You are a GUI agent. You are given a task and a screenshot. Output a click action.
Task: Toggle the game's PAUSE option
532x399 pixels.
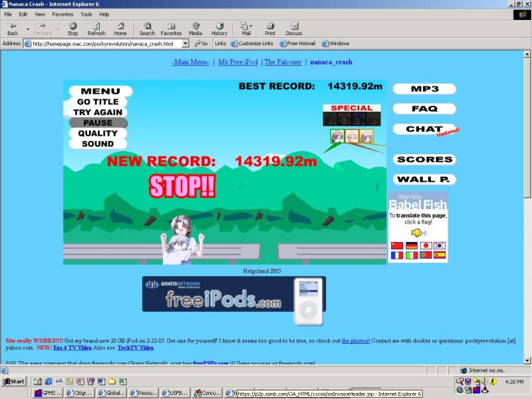coord(98,123)
